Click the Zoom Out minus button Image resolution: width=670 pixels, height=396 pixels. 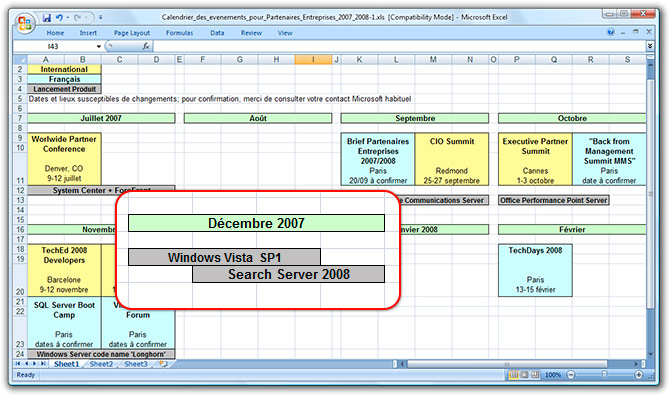click(570, 375)
